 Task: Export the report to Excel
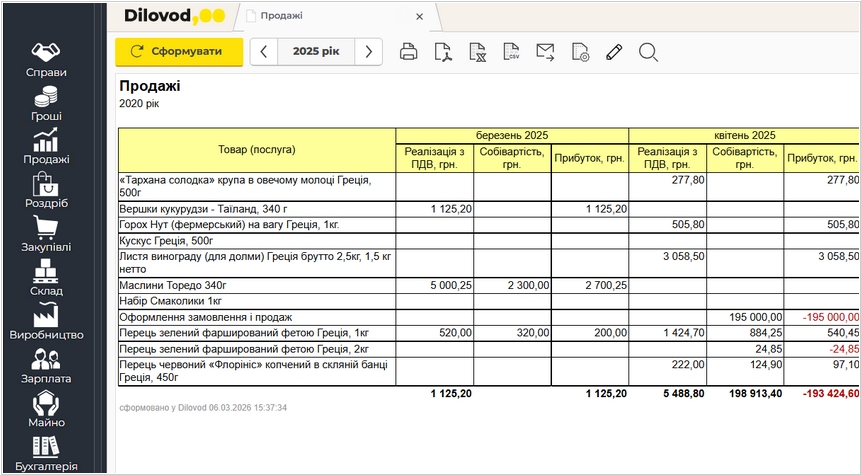coord(477,52)
